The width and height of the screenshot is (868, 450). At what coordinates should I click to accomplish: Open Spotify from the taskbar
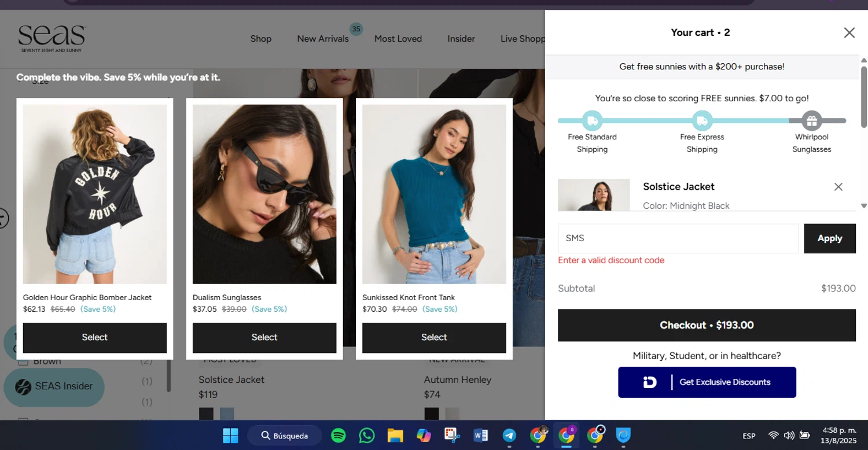coord(339,436)
